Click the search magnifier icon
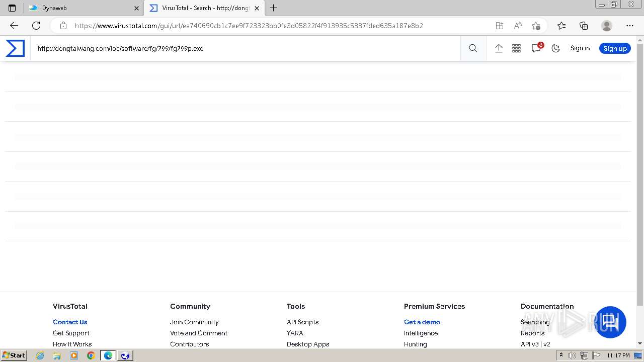644x362 pixels. [473, 48]
